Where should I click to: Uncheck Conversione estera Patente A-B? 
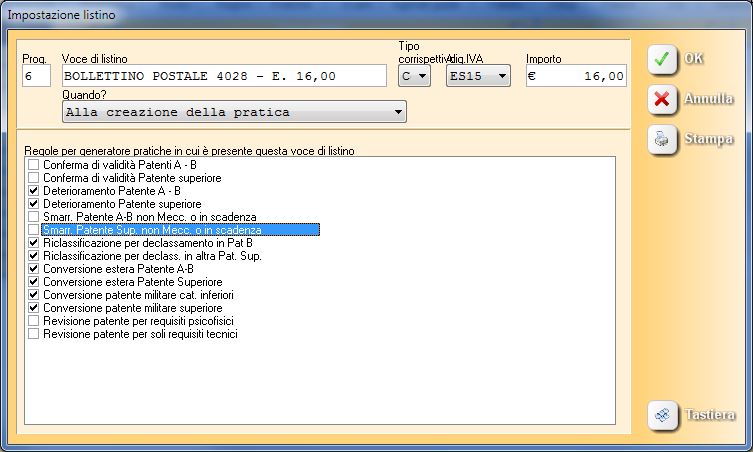(34, 269)
